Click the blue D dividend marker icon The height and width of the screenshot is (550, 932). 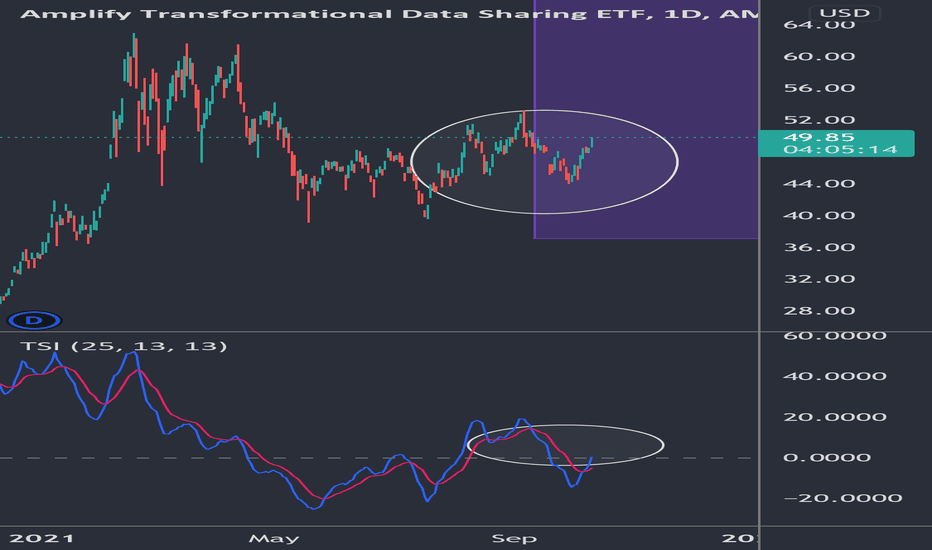point(34,320)
